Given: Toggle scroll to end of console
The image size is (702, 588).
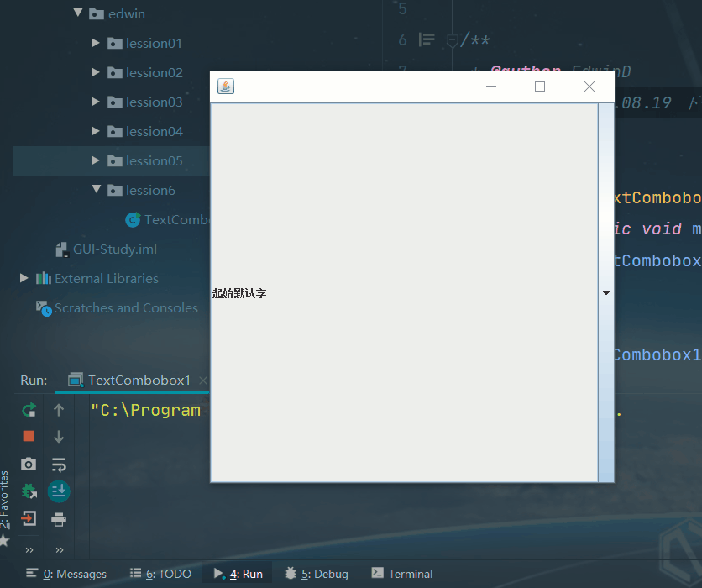Looking at the screenshot, I should [59, 491].
